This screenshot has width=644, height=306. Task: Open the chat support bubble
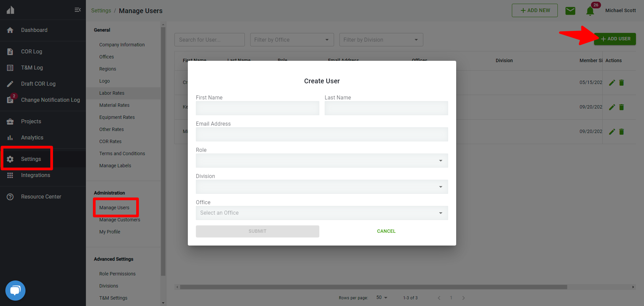[x=15, y=291]
